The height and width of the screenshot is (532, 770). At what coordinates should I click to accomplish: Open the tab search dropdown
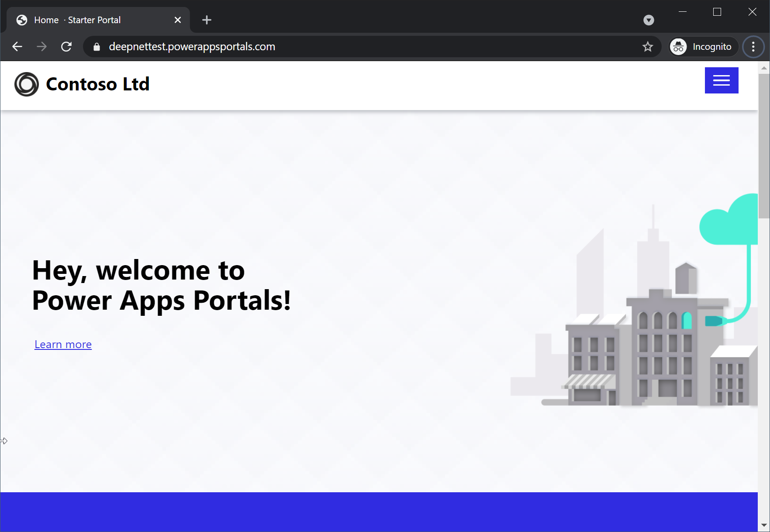click(x=649, y=20)
